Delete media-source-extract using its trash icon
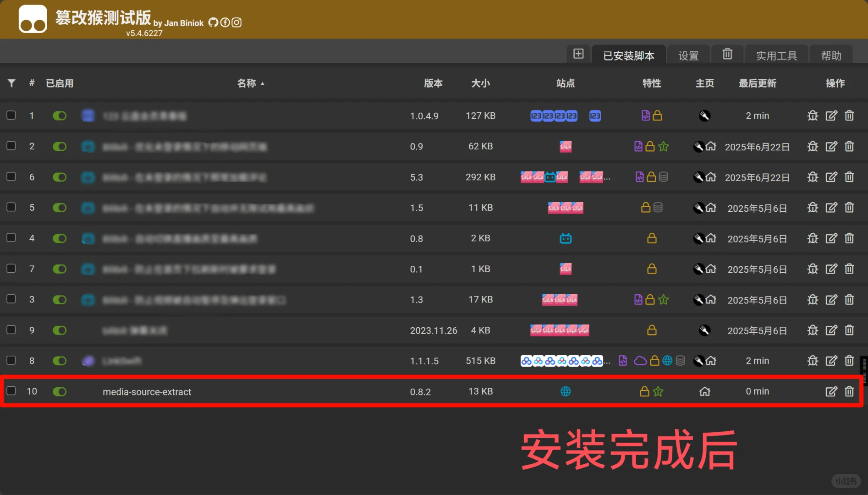The height and width of the screenshot is (495, 868). point(849,391)
